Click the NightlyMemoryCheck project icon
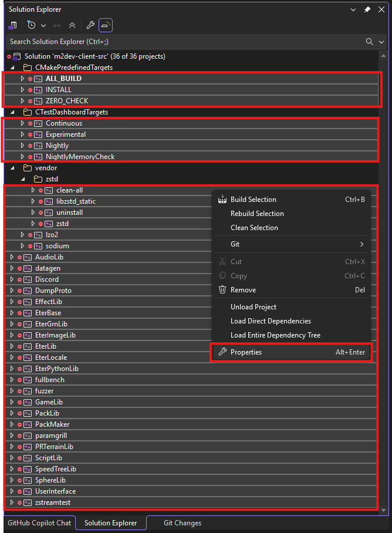The height and width of the screenshot is (533, 392). (x=38, y=157)
